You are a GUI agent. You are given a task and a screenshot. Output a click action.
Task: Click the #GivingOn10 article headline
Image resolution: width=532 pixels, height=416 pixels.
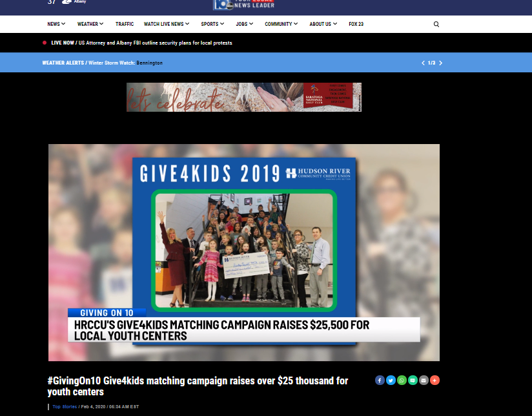click(198, 386)
